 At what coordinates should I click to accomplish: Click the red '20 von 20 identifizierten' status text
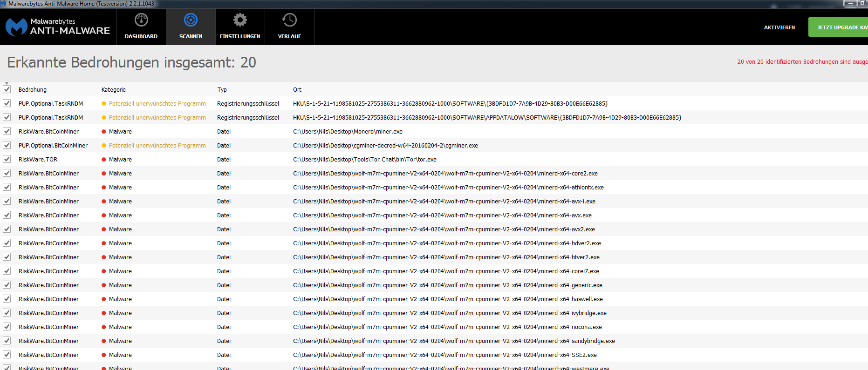tap(802, 61)
